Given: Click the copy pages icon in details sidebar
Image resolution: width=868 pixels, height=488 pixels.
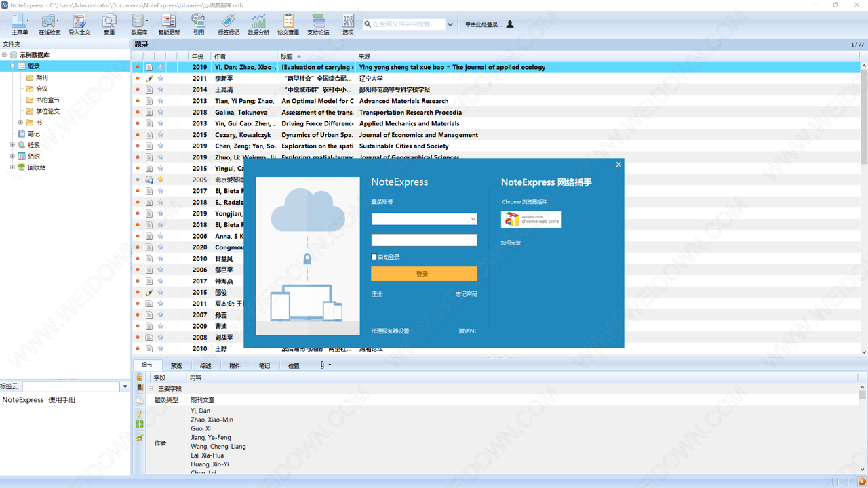Looking at the screenshot, I should [140, 400].
